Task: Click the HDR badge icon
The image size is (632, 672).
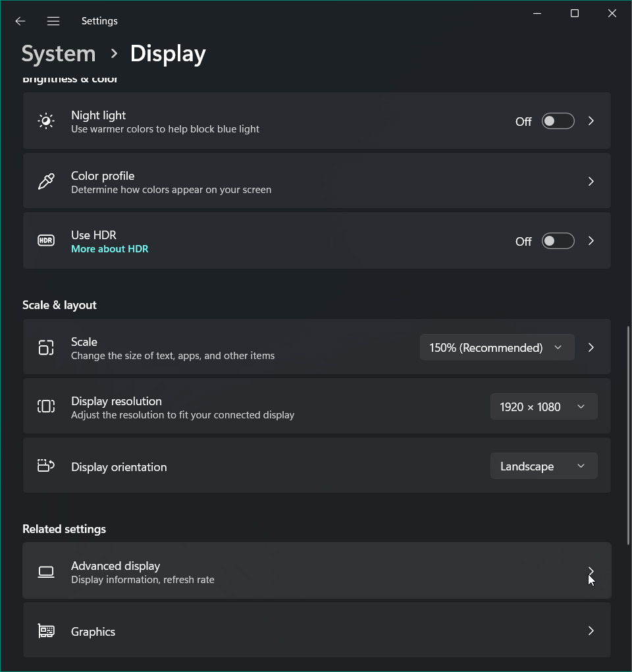Action: (45, 240)
